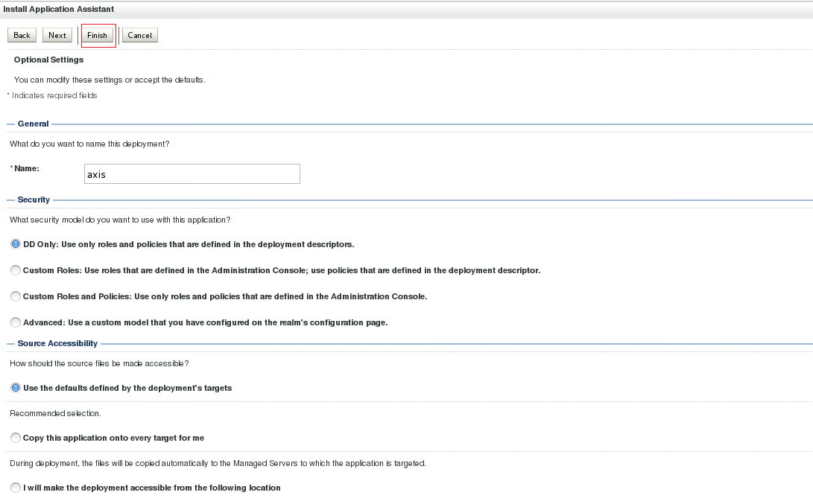Click the 'What security model' question text
Viewport: 813px width, 504px height.
pos(120,220)
